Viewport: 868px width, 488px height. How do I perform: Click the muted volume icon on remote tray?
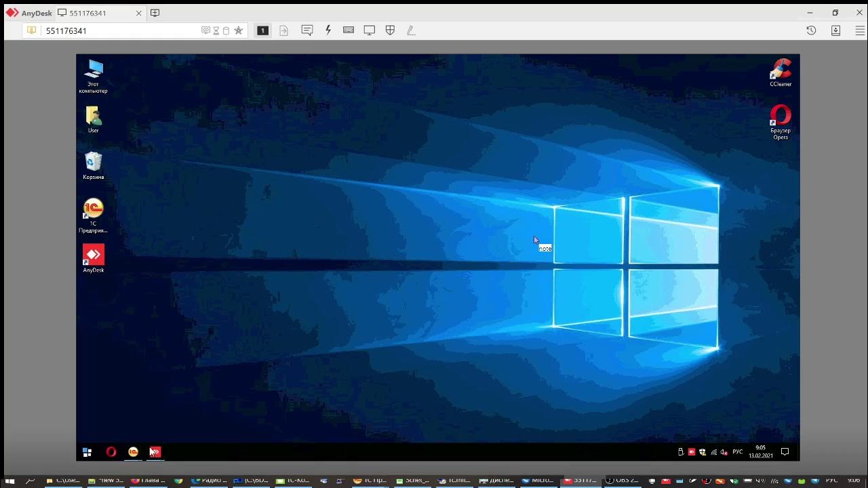(724, 452)
